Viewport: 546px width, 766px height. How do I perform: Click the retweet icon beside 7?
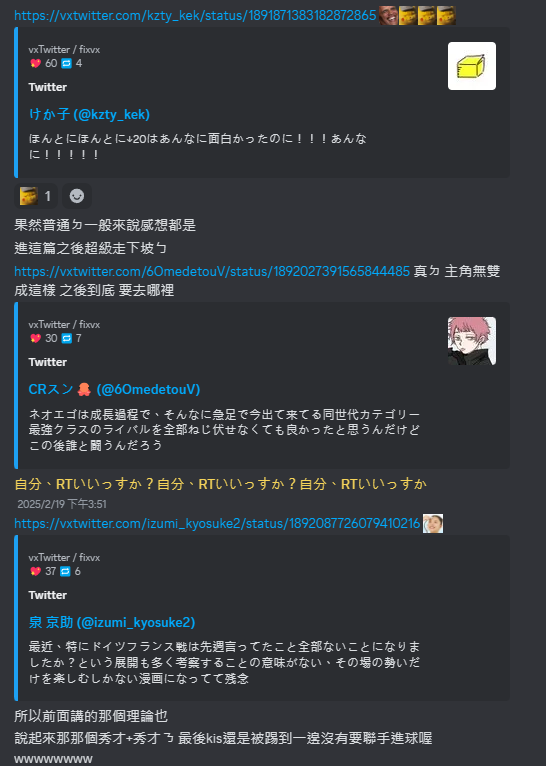point(66,339)
